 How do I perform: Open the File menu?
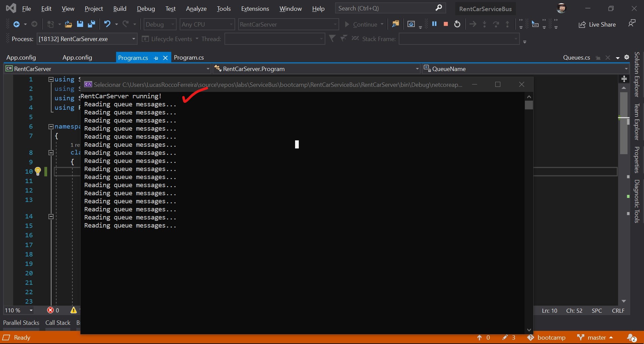pyautogui.click(x=27, y=9)
